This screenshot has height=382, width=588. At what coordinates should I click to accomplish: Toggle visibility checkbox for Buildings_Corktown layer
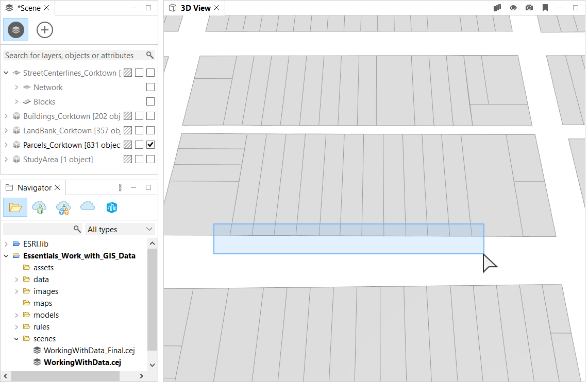pos(150,116)
